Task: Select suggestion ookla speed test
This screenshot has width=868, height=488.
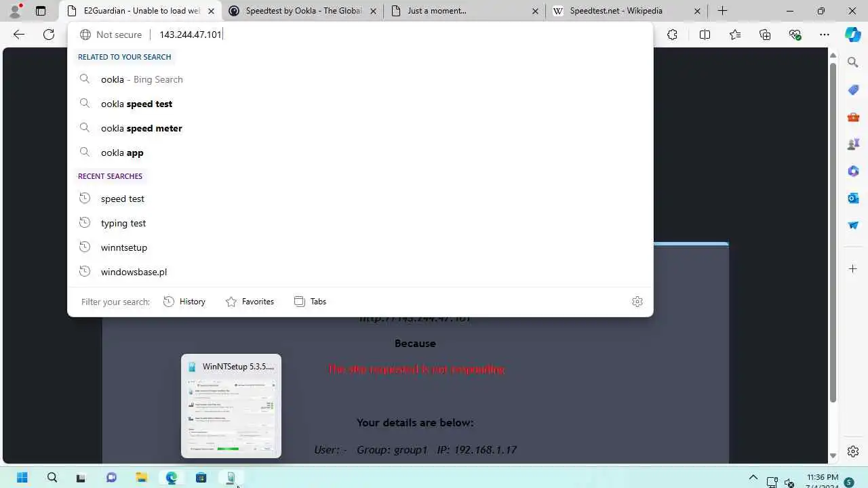Action: click(x=360, y=104)
